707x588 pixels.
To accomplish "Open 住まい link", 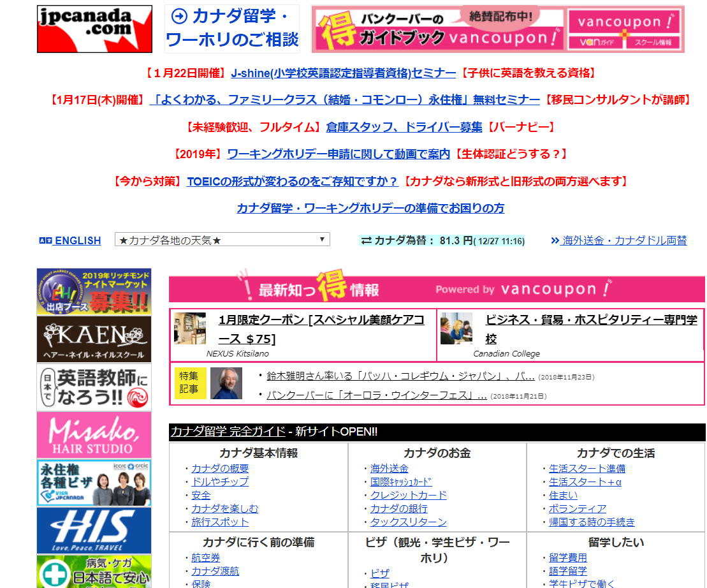I will coord(563,495).
